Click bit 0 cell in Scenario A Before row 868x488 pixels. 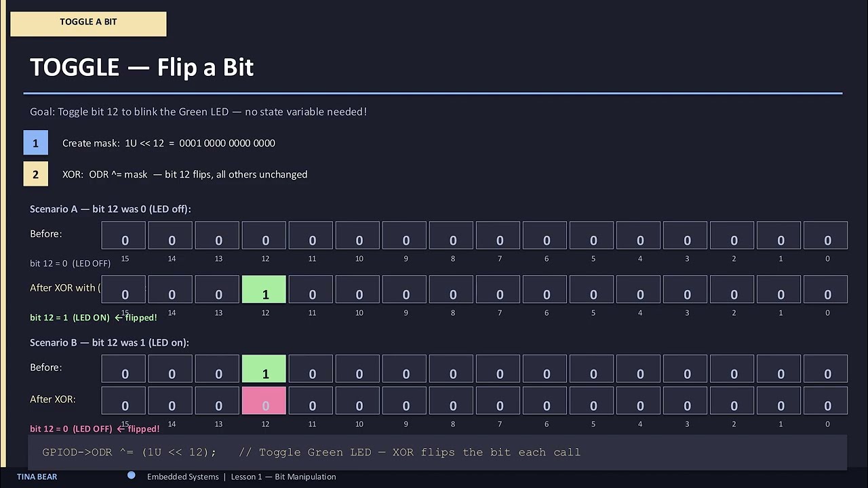[x=826, y=235]
